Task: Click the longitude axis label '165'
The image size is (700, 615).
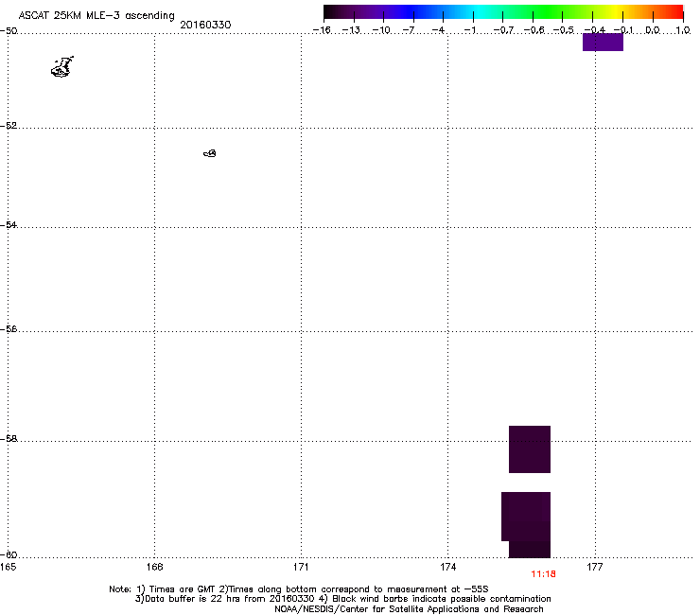Action: [x=8, y=567]
